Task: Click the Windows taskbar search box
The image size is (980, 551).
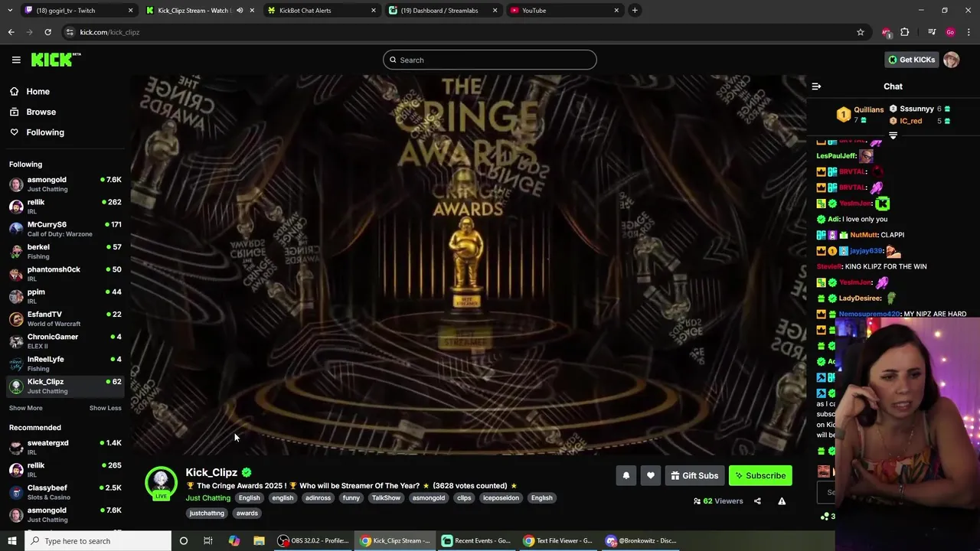Action: [98, 541]
